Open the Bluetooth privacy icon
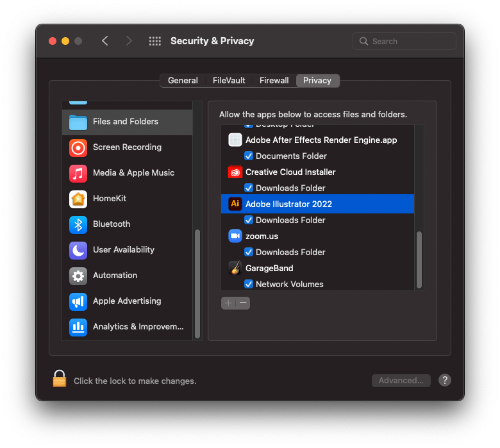500x448 pixels. pyautogui.click(x=78, y=225)
